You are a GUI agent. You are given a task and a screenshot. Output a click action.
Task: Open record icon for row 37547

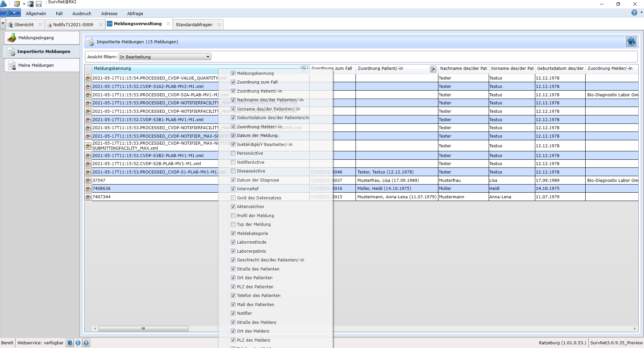point(88,180)
